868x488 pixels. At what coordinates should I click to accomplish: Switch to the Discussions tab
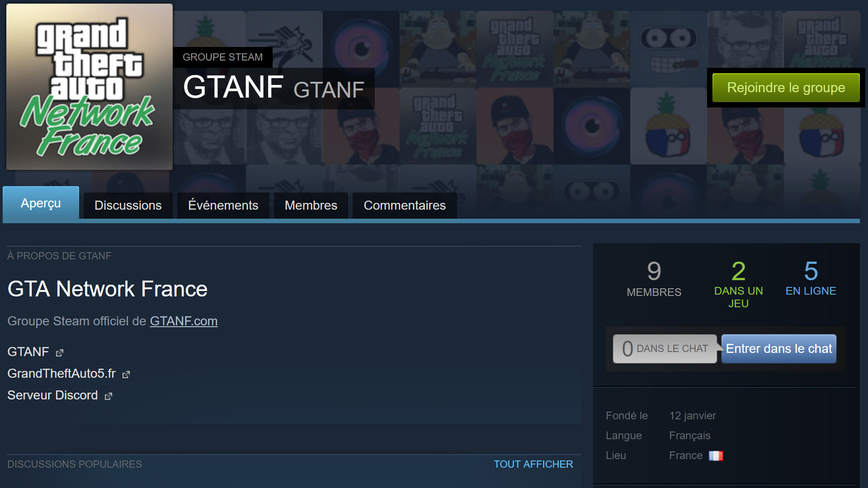[128, 206]
